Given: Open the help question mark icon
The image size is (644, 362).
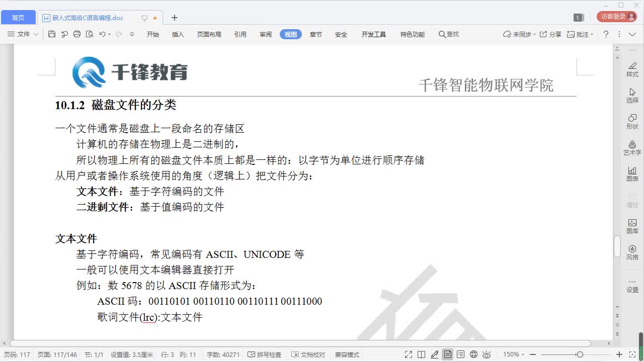Looking at the screenshot, I should pyautogui.click(x=606, y=34).
